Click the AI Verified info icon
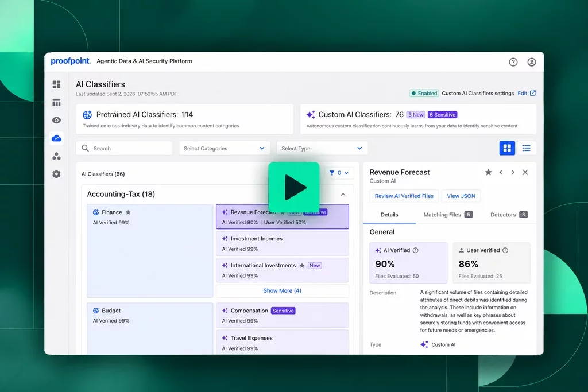The image size is (588, 392). pos(416,250)
